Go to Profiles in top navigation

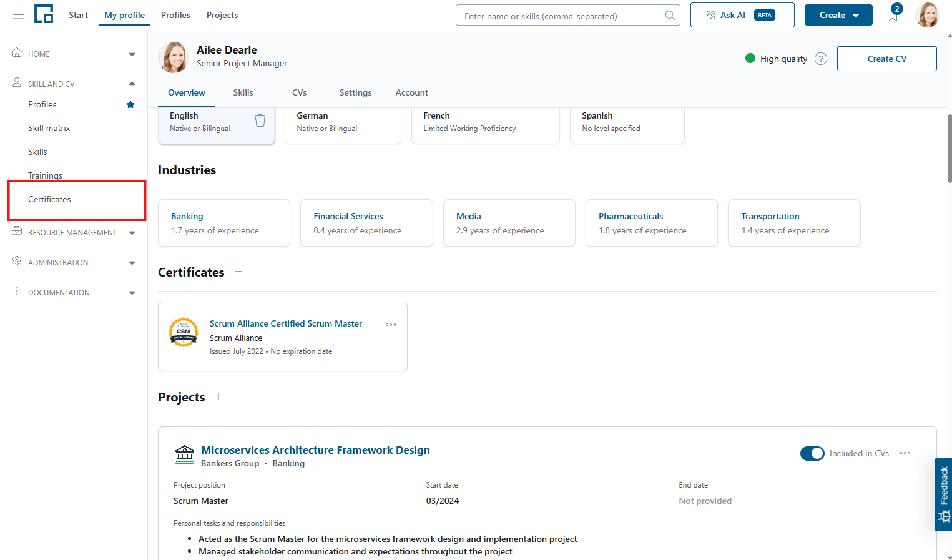(175, 15)
